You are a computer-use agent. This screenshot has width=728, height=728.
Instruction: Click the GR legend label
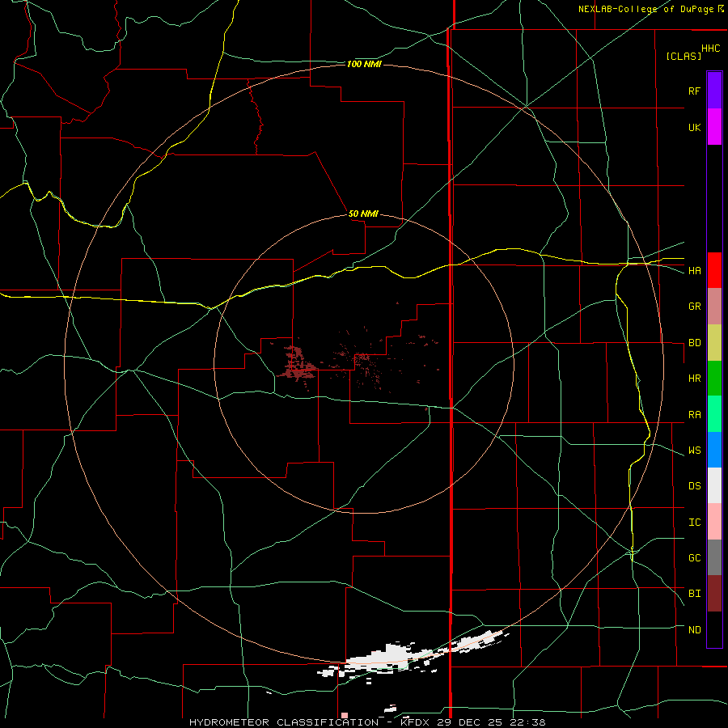(x=694, y=307)
